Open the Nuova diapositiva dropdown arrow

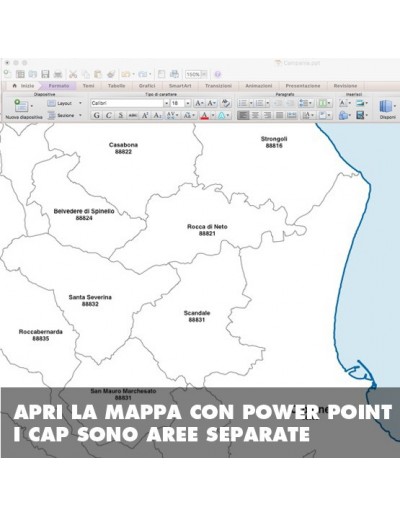(32, 106)
